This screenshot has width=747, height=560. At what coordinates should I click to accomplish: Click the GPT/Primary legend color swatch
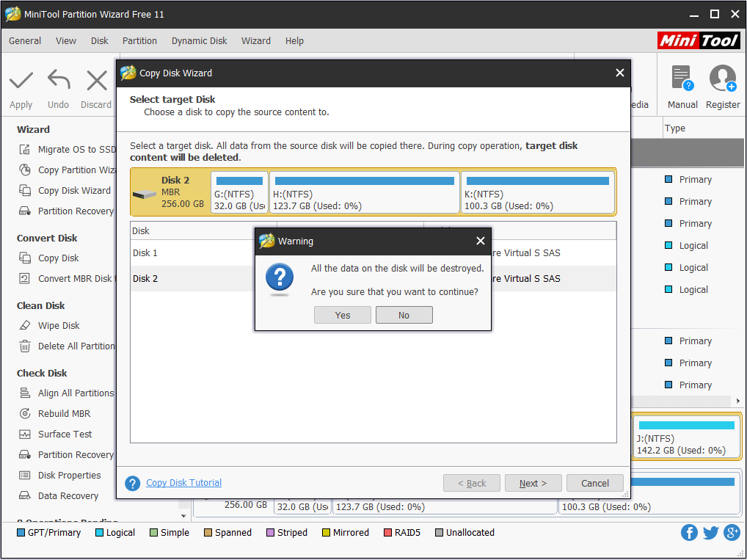pos(21,533)
